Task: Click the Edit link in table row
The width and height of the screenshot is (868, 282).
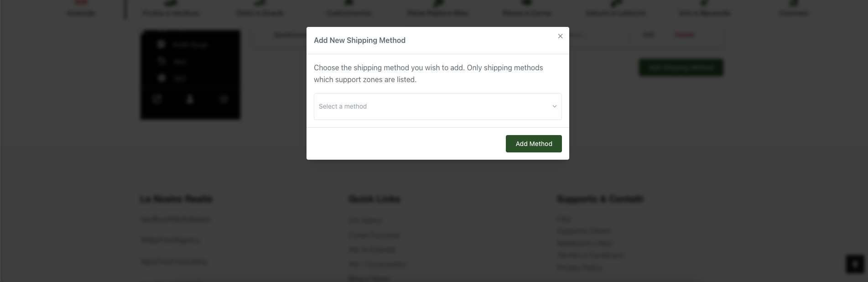Action: [649, 35]
